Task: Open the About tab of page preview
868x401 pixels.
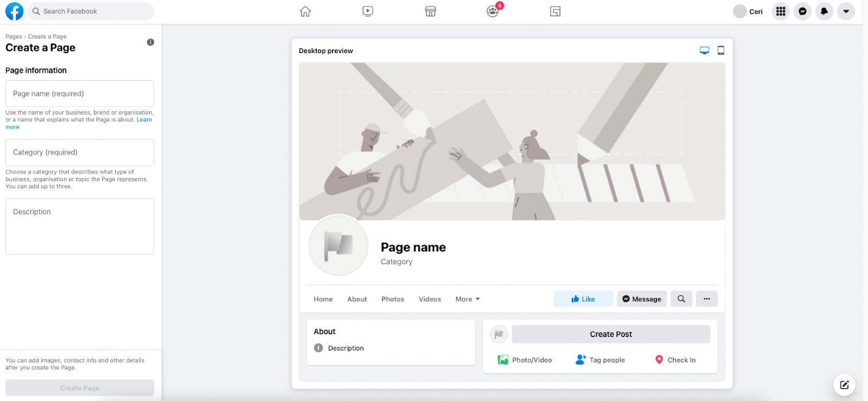Action: (357, 299)
